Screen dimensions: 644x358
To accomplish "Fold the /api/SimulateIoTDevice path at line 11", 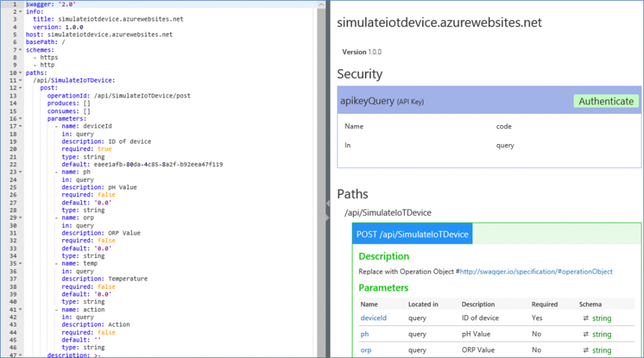I will point(21,80).
